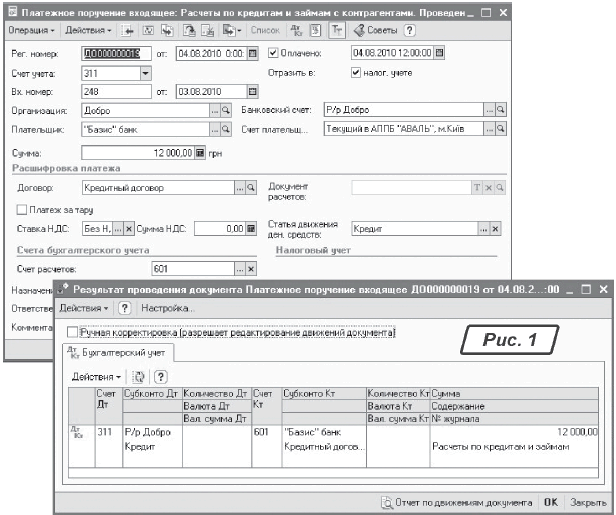The image size is (616, 515).
Task: Open selection for Счет расчетов 601
Action: point(238,268)
